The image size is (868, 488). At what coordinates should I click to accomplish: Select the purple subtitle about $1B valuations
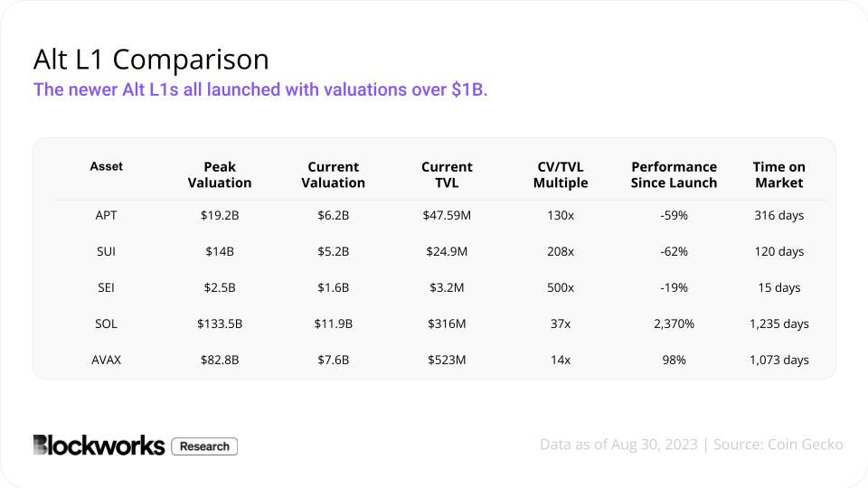(260, 90)
